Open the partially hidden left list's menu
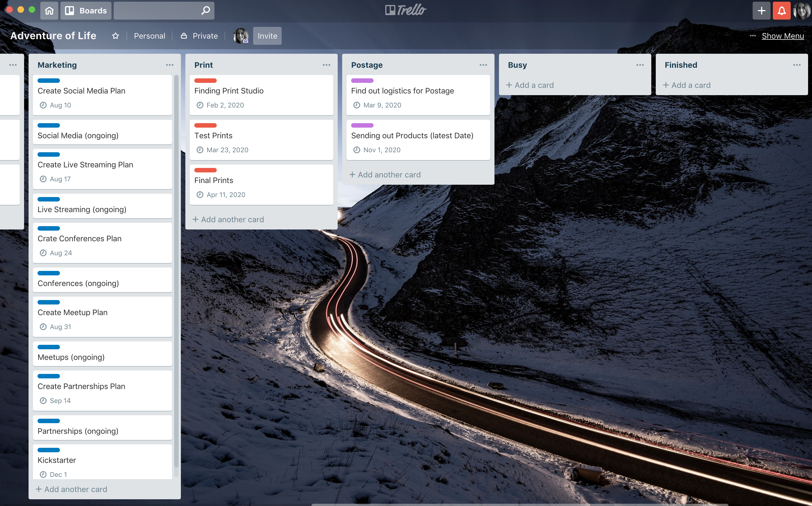The height and width of the screenshot is (506, 812). (x=13, y=65)
